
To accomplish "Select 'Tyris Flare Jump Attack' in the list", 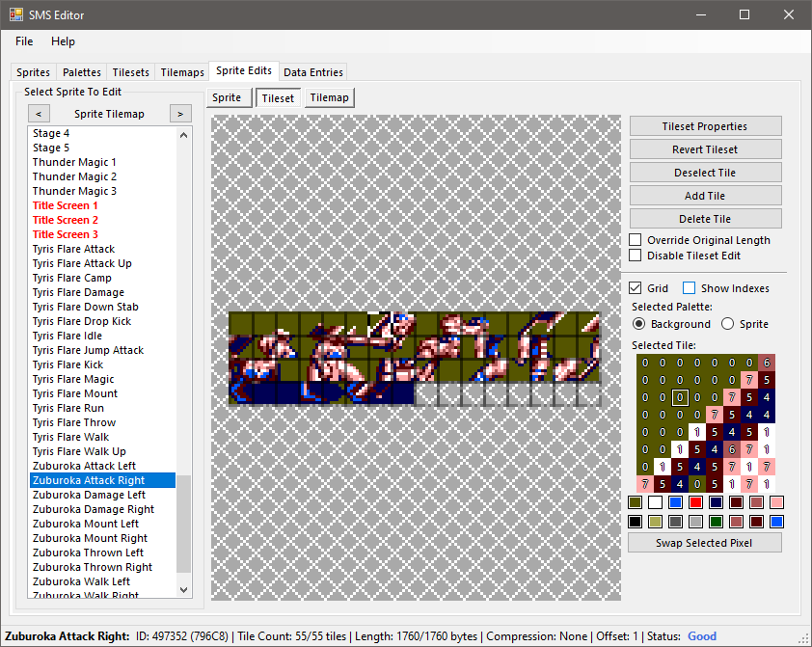I will (102, 350).
